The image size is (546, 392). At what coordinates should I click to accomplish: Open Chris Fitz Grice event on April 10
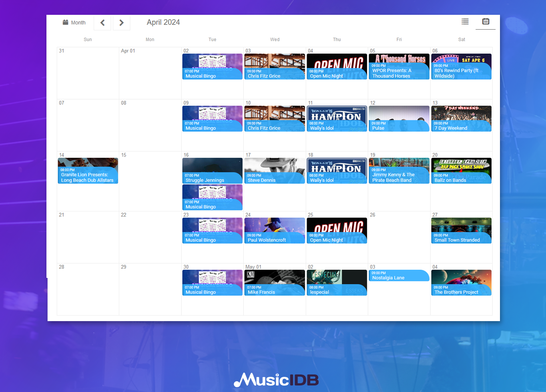tap(275, 119)
